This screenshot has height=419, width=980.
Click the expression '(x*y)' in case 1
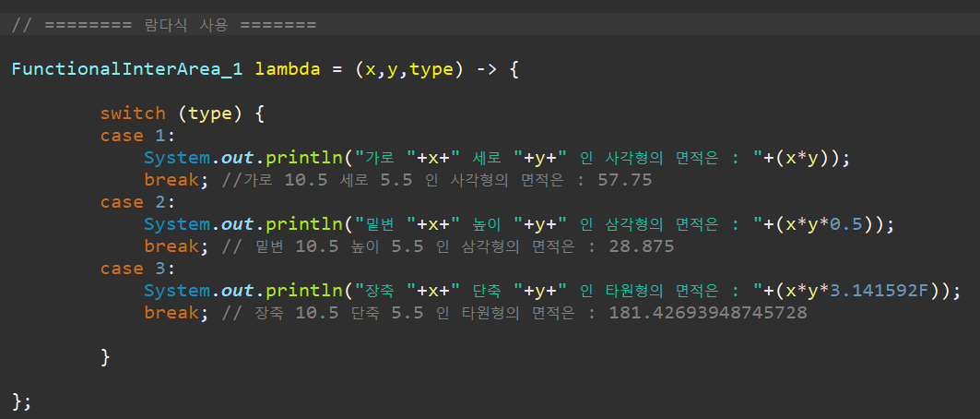click(x=802, y=158)
